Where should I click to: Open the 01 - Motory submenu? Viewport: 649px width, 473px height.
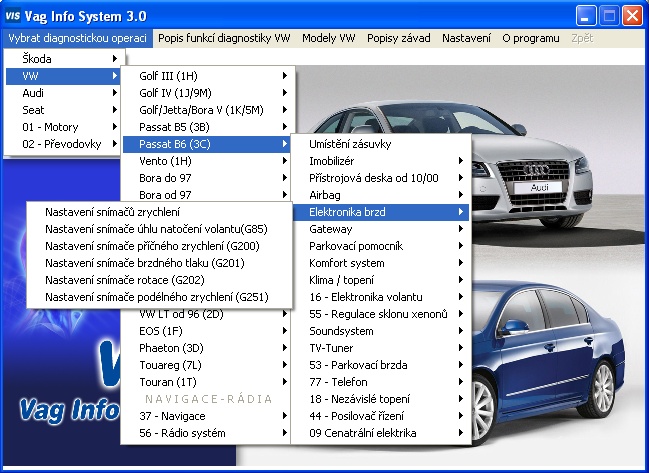[x=63, y=127]
